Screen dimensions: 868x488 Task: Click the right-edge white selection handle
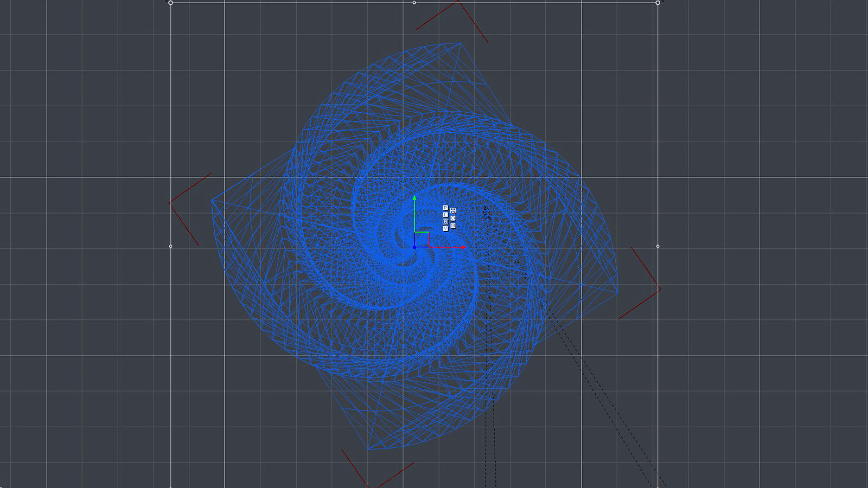(658, 246)
